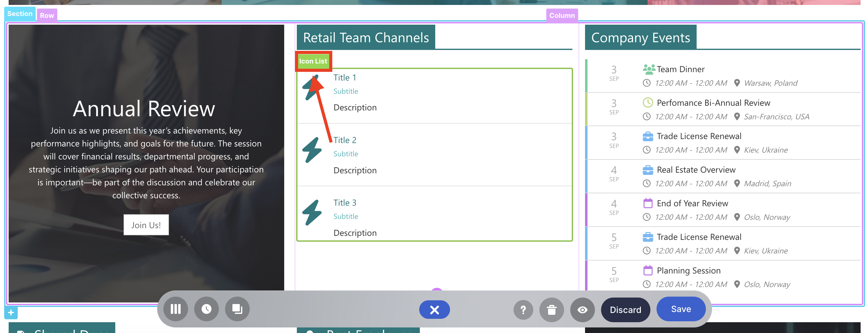868x333 pixels.
Task: Click the columns layout icon in the bottom toolbar
Action: (176, 309)
